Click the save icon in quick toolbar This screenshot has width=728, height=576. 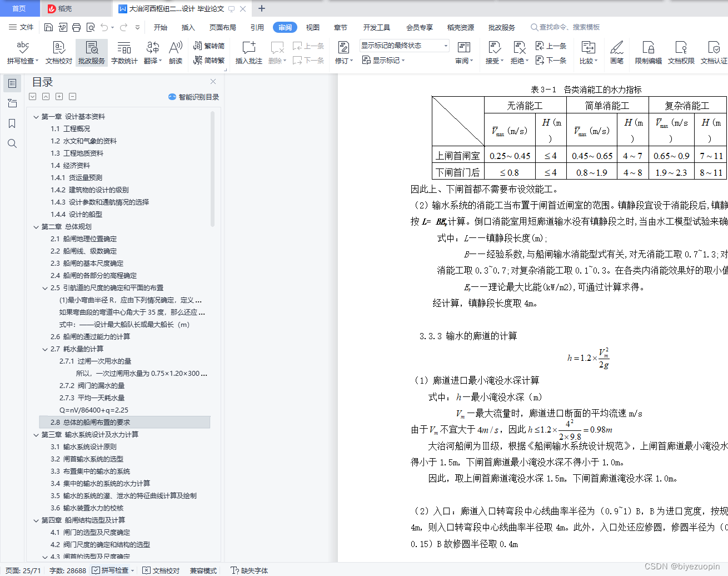pos(48,27)
